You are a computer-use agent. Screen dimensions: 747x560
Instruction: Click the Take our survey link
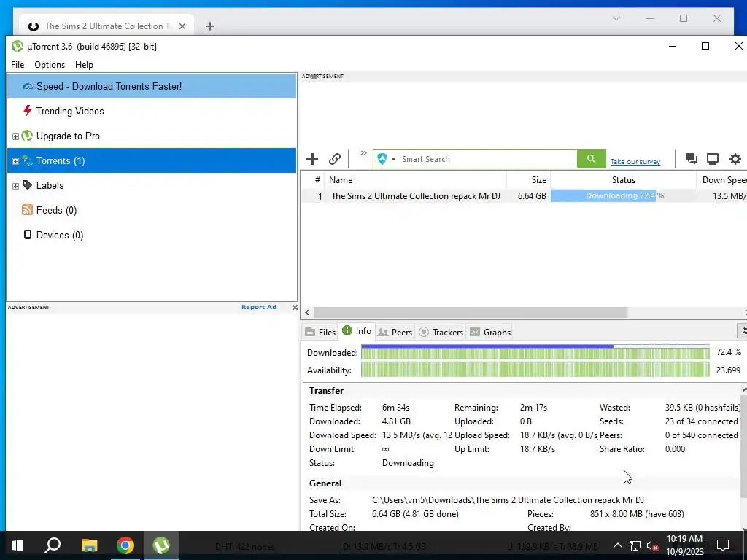(635, 162)
